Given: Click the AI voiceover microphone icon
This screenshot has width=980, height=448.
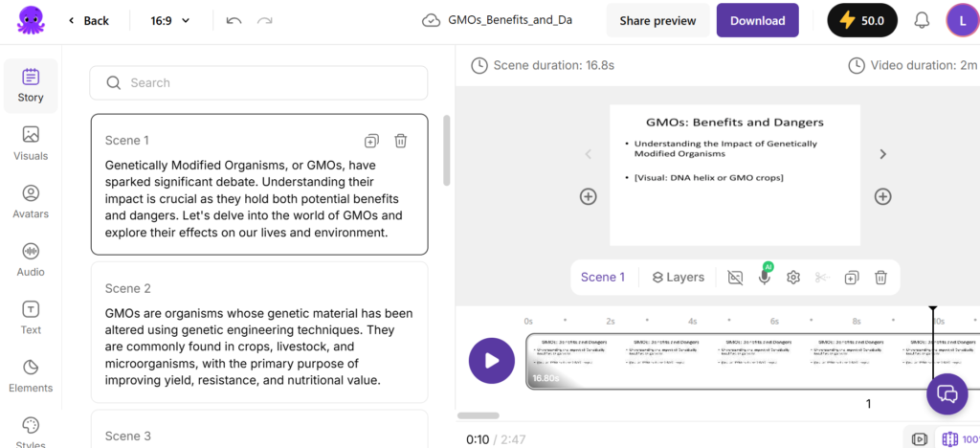Looking at the screenshot, I should pos(764,278).
